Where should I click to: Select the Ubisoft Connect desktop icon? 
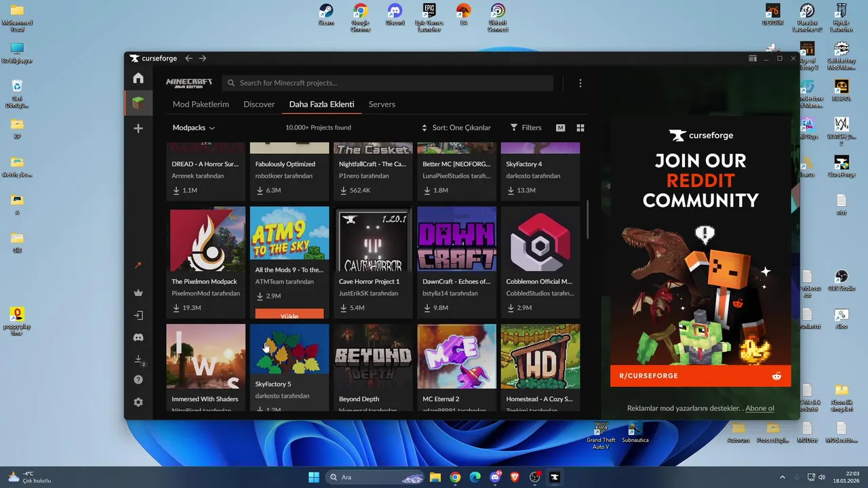click(x=498, y=17)
